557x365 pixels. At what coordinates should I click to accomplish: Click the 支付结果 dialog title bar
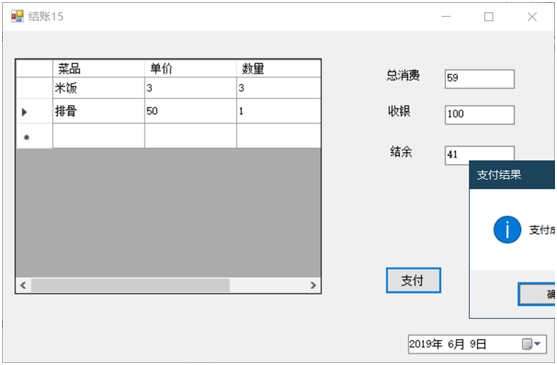pos(512,175)
